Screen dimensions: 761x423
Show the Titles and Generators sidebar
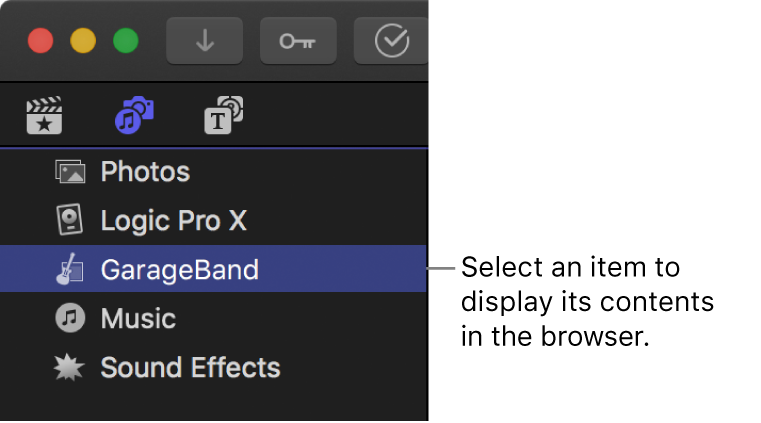[x=223, y=116]
